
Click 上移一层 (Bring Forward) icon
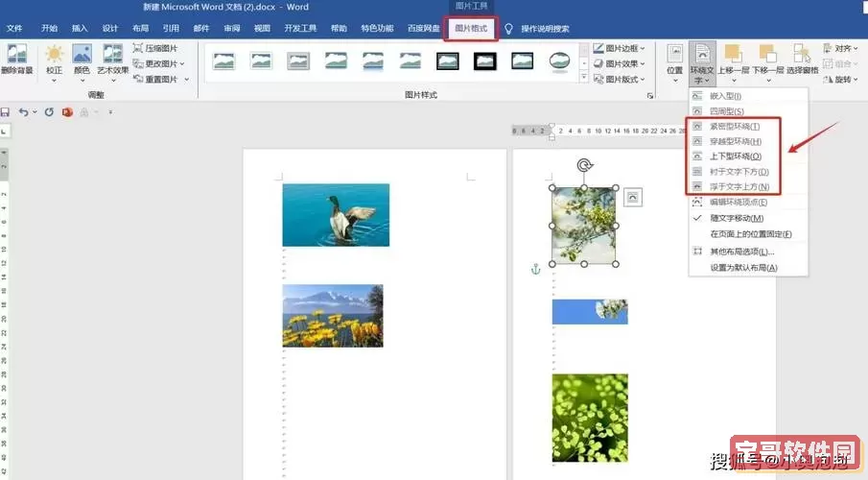[x=733, y=55]
